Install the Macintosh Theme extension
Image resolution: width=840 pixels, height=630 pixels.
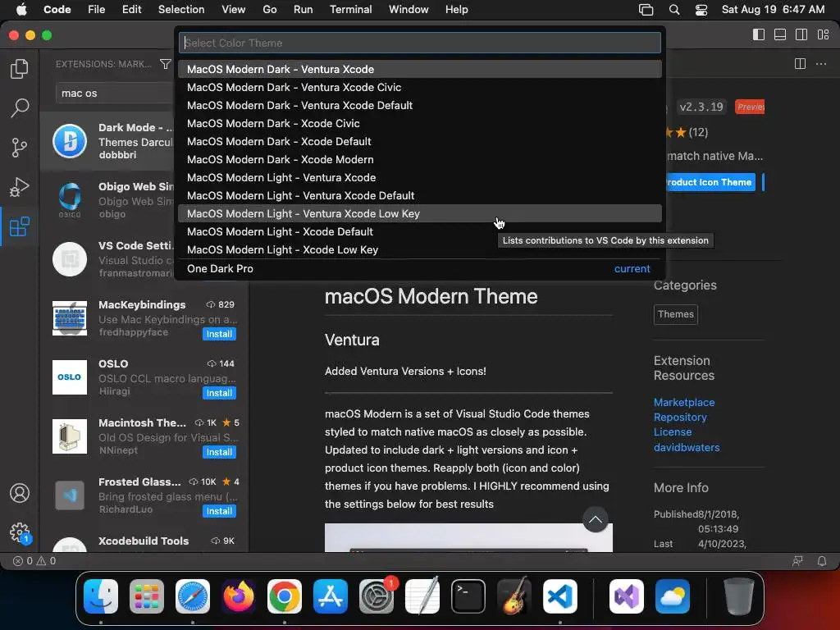pyautogui.click(x=219, y=452)
